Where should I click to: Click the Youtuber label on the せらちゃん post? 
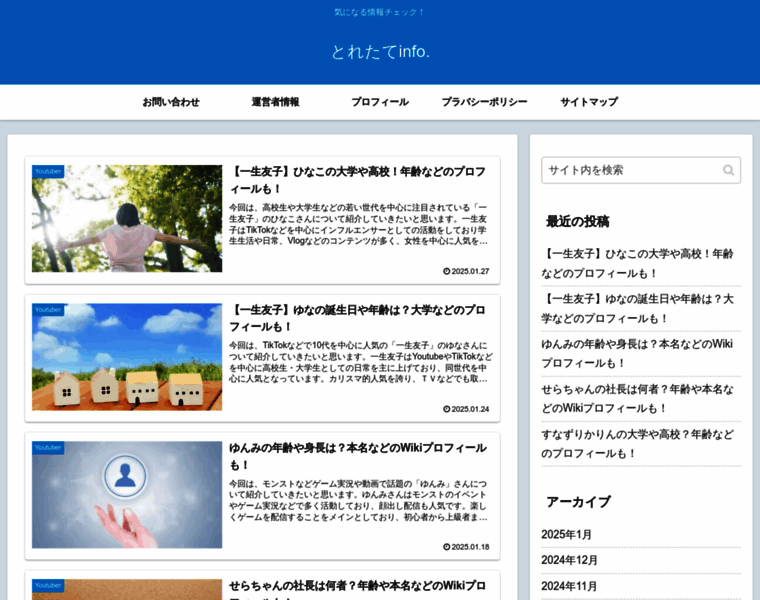[x=48, y=585]
